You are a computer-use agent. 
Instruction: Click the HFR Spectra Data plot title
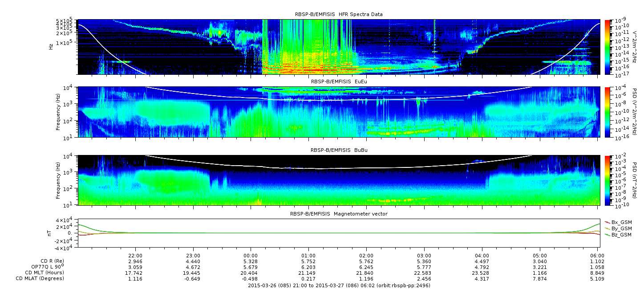339,15
